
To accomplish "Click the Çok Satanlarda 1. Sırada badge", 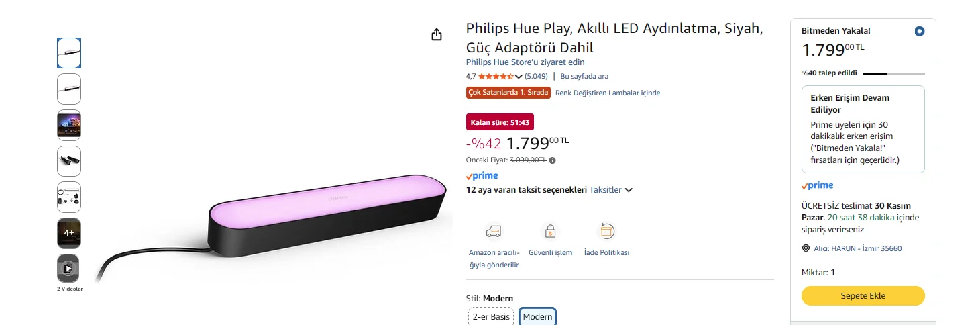I will (x=508, y=93).
